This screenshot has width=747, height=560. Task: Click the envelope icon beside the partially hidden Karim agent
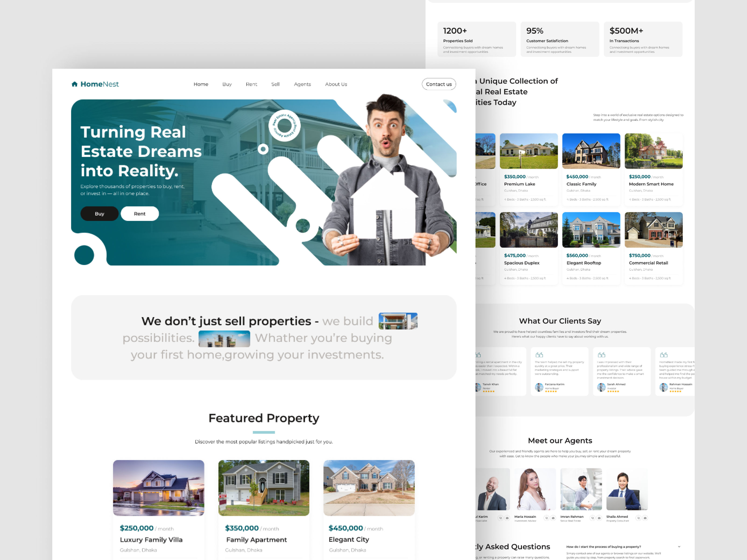pos(507,518)
